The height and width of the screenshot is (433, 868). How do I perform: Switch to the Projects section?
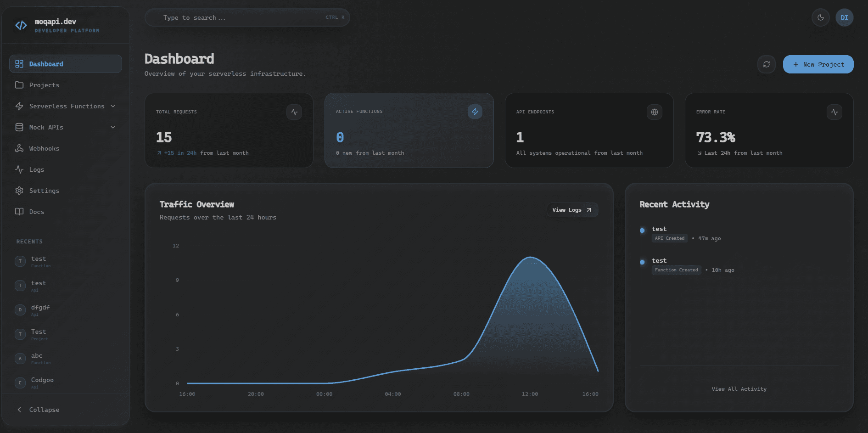tap(44, 85)
